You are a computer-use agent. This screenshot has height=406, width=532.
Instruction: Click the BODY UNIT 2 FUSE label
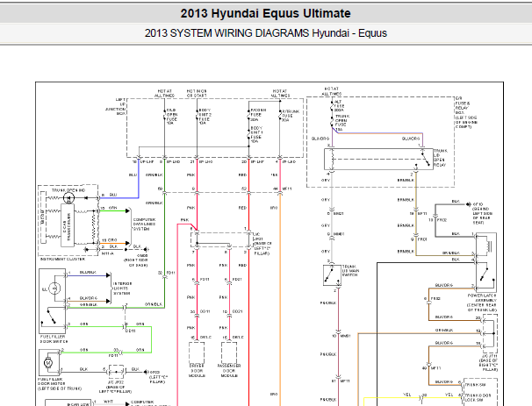pos(205,117)
